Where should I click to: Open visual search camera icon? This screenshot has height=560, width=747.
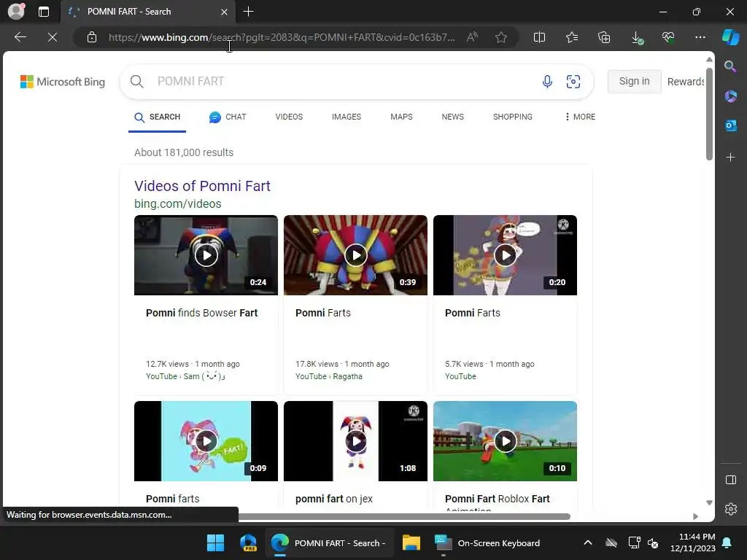(573, 82)
